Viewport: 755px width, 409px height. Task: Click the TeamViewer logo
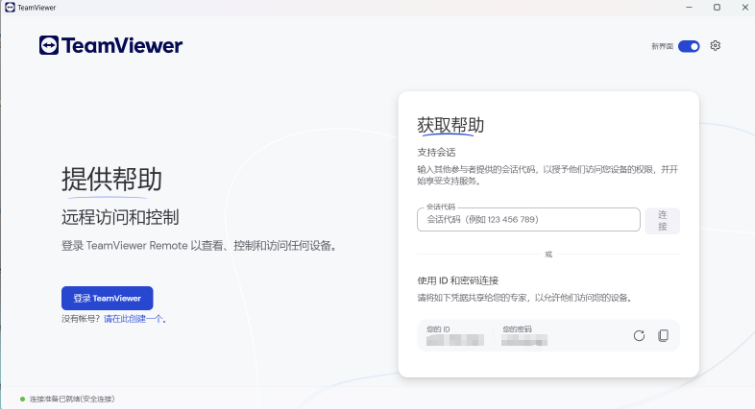111,45
